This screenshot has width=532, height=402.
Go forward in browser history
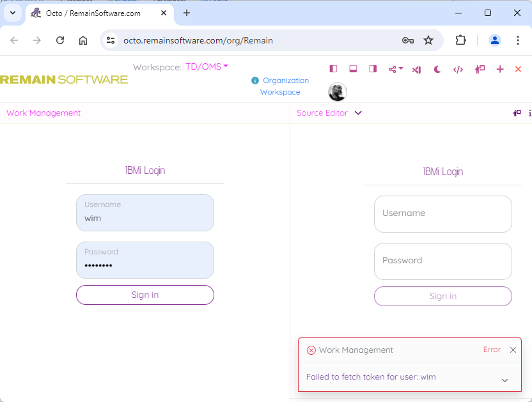tap(36, 40)
